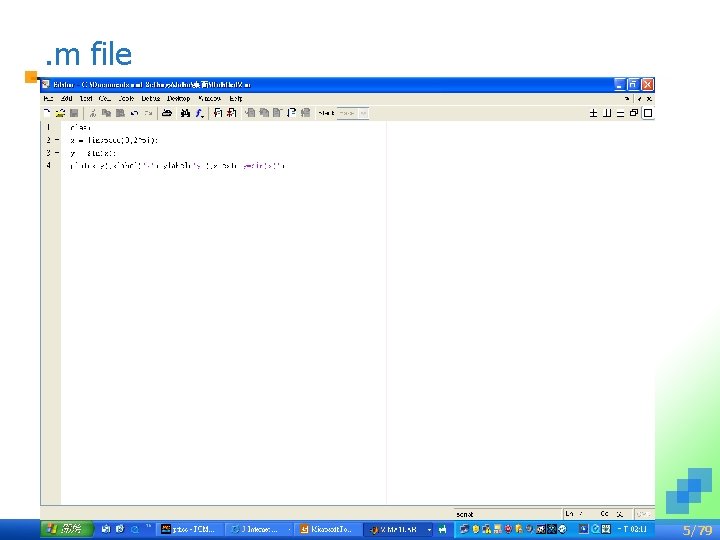Undo the last edit via toolbar arrow
This screenshot has width=720, height=540.
(134, 113)
